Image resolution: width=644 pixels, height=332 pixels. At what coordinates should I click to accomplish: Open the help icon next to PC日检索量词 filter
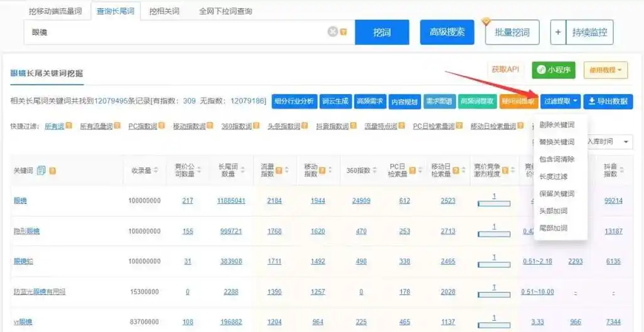(459, 126)
